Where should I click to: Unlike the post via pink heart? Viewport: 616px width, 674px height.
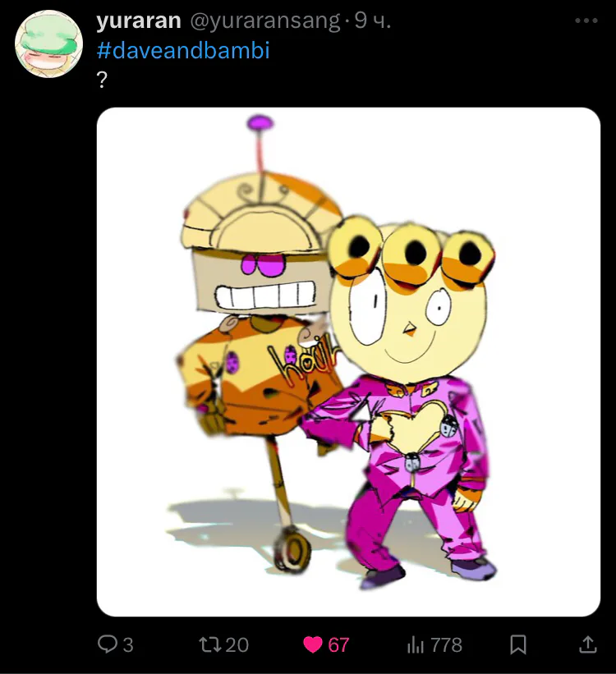pyautogui.click(x=313, y=644)
